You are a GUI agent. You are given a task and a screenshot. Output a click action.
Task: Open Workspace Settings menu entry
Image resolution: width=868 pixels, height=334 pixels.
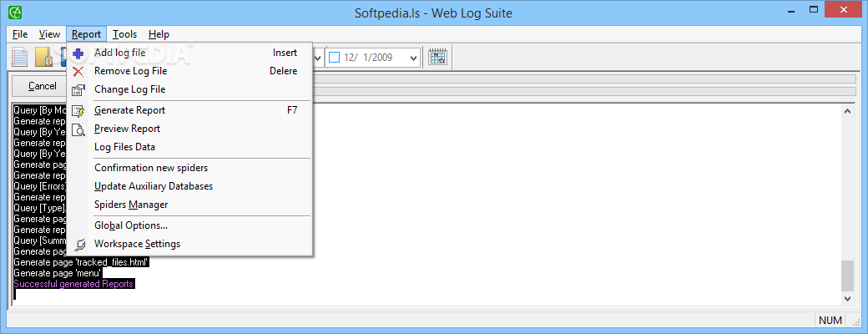pos(190,244)
